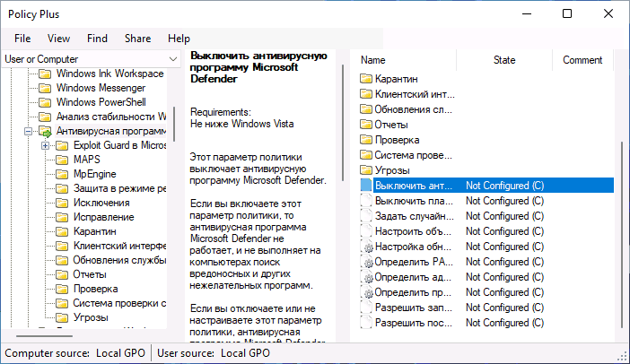Maximize the Policy Plus window

coord(567,13)
